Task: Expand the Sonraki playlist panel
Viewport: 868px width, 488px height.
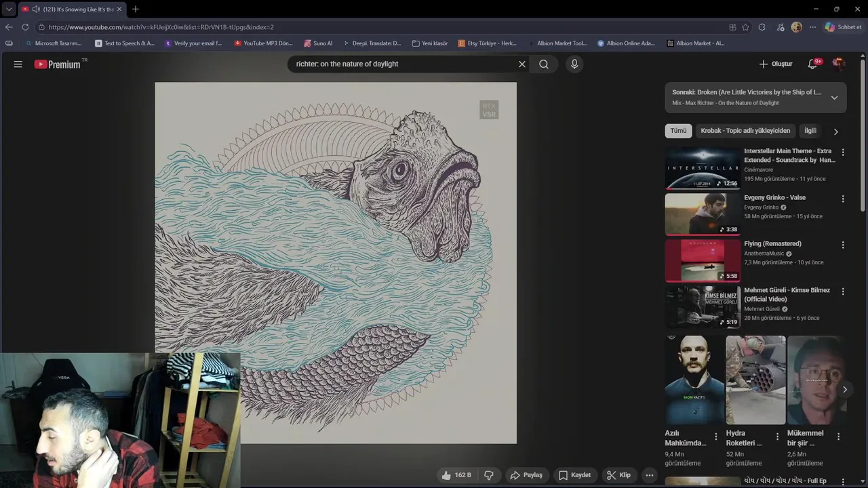Action: pyautogui.click(x=834, y=98)
